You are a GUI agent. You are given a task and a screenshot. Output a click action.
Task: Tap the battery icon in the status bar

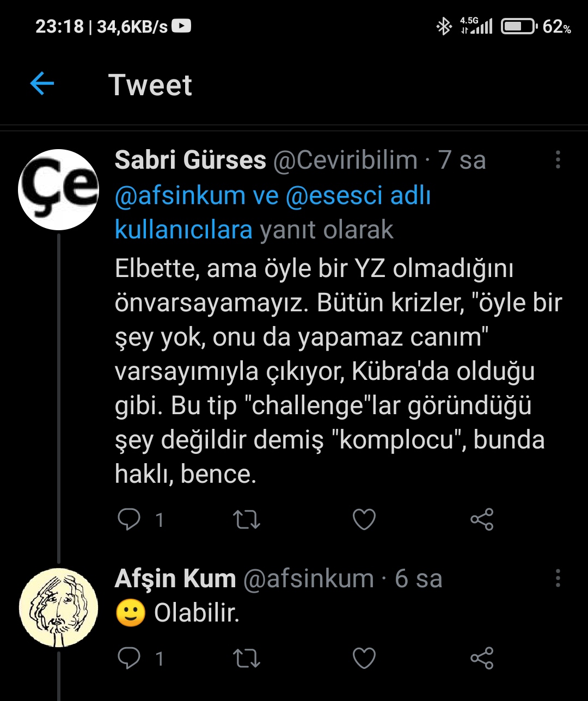[518, 26]
